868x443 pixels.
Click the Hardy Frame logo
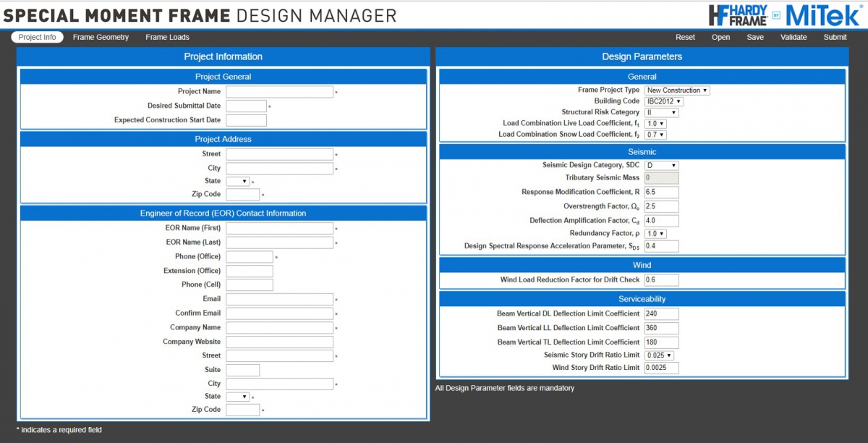tap(738, 14)
